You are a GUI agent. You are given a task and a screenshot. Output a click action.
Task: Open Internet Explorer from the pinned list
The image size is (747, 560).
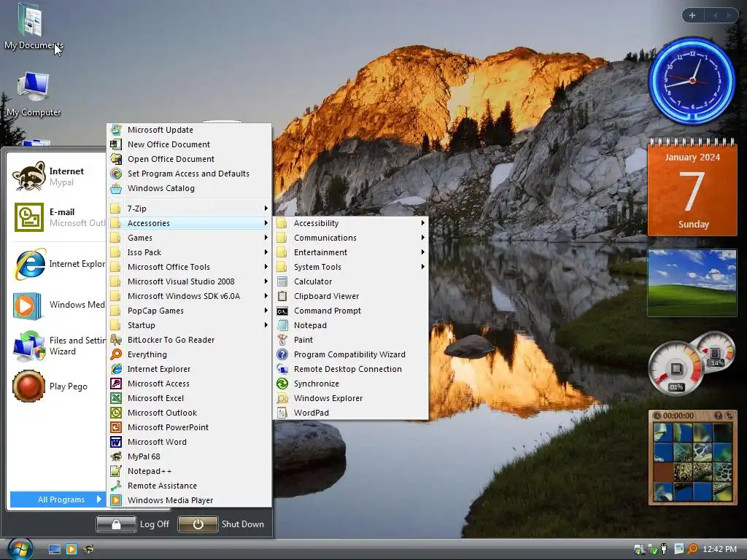57,264
